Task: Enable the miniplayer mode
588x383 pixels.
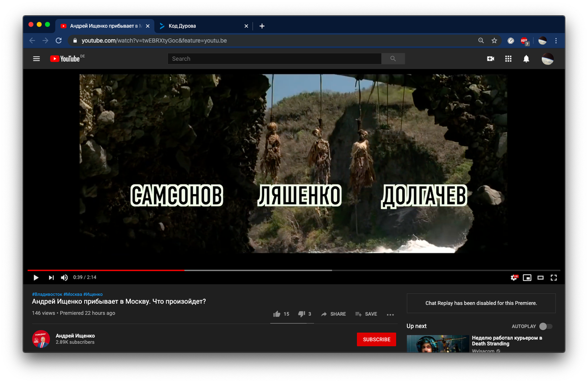Action: (527, 278)
